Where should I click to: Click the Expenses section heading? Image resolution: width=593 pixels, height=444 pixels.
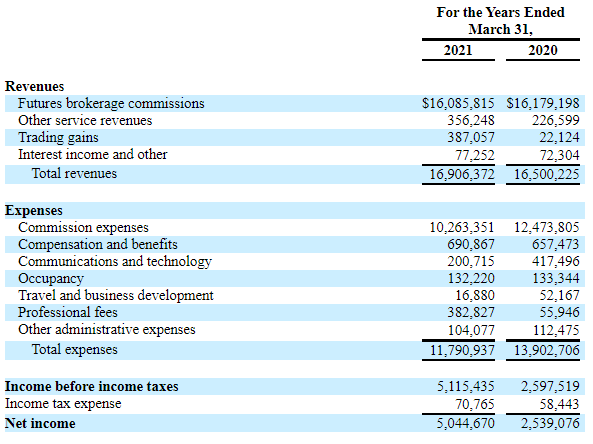[34, 210]
